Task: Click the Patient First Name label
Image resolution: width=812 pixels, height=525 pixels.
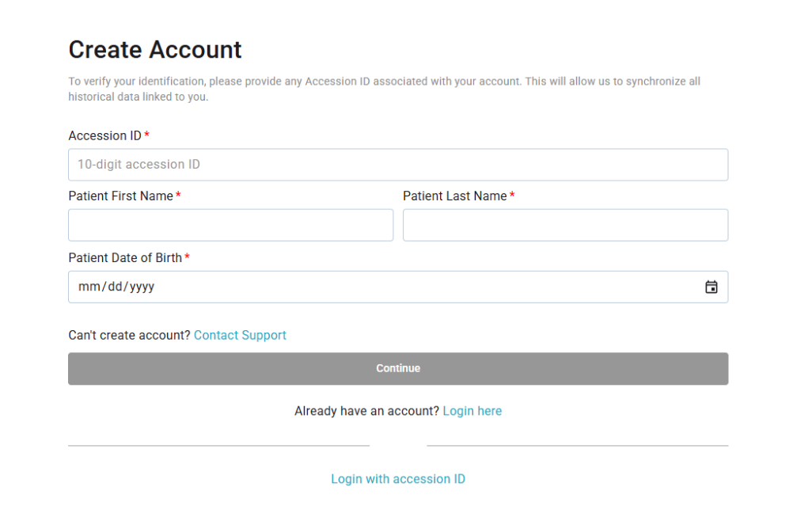Action: pyautogui.click(x=120, y=196)
